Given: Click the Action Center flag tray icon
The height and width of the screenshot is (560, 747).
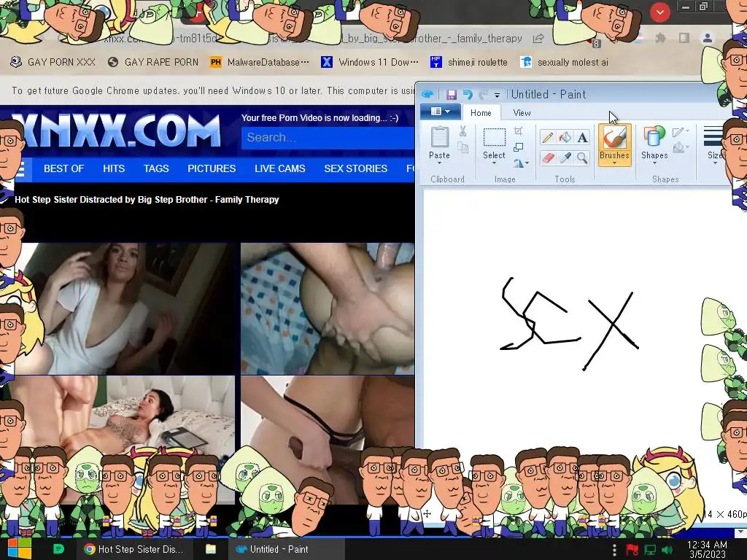Looking at the screenshot, I should coord(632,550).
